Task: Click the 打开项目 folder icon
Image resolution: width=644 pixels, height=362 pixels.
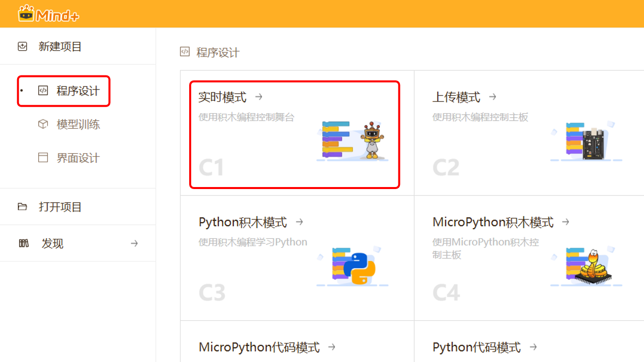Action: click(x=23, y=206)
